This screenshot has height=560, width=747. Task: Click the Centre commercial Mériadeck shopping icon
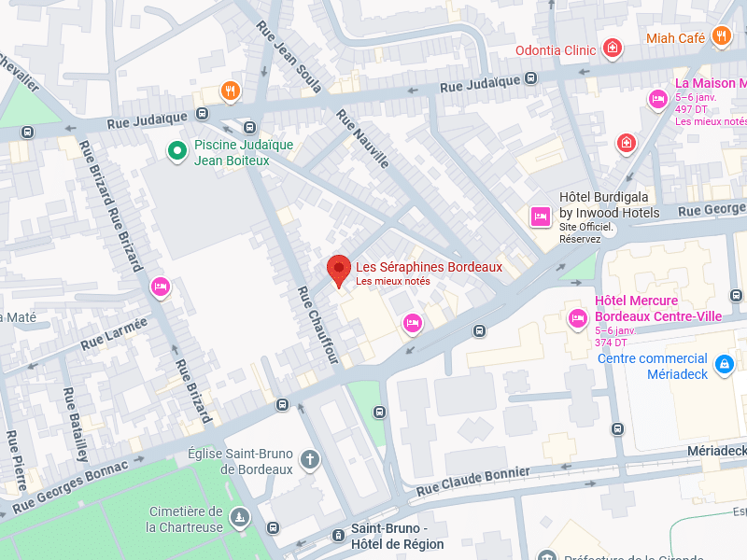tap(725, 365)
